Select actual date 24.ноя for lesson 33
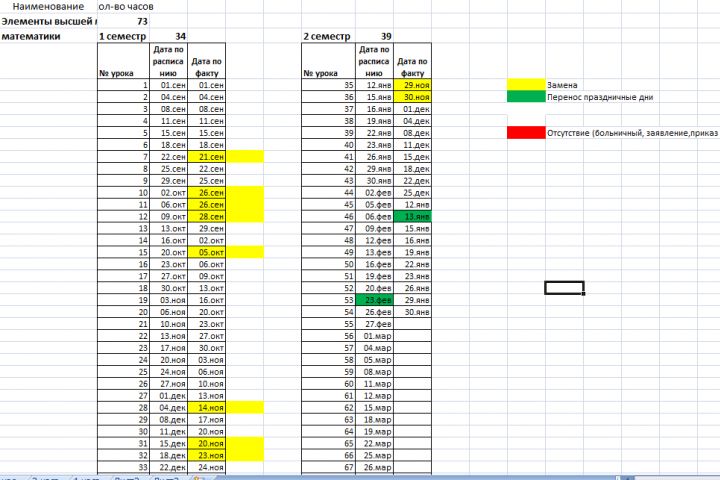720x480 pixels. 207,467
